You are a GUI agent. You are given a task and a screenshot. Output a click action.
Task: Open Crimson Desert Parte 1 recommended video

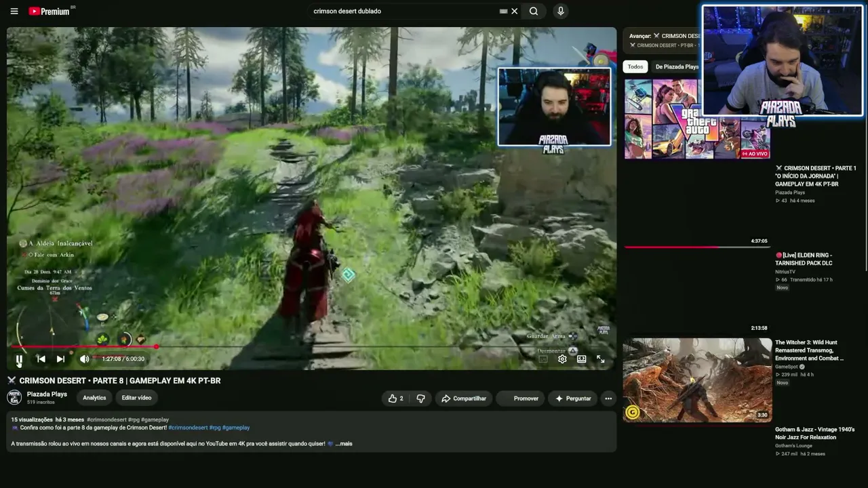point(816,176)
